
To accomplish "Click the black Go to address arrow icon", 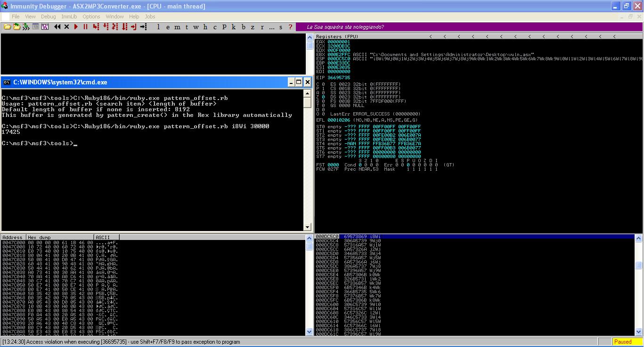I will point(143,27).
